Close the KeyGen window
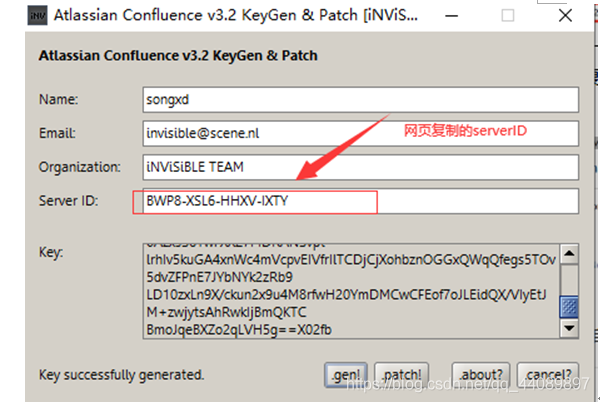 click(x=565, y=16)
